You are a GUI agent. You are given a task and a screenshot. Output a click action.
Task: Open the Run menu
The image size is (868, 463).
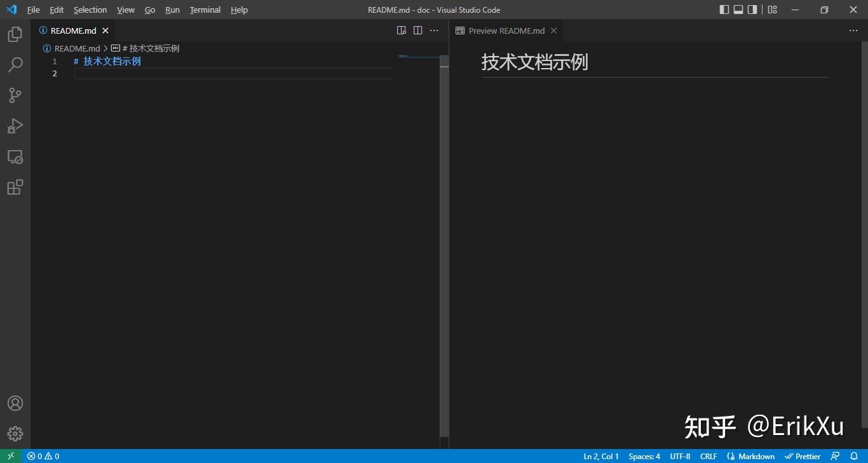pos(172,10)
